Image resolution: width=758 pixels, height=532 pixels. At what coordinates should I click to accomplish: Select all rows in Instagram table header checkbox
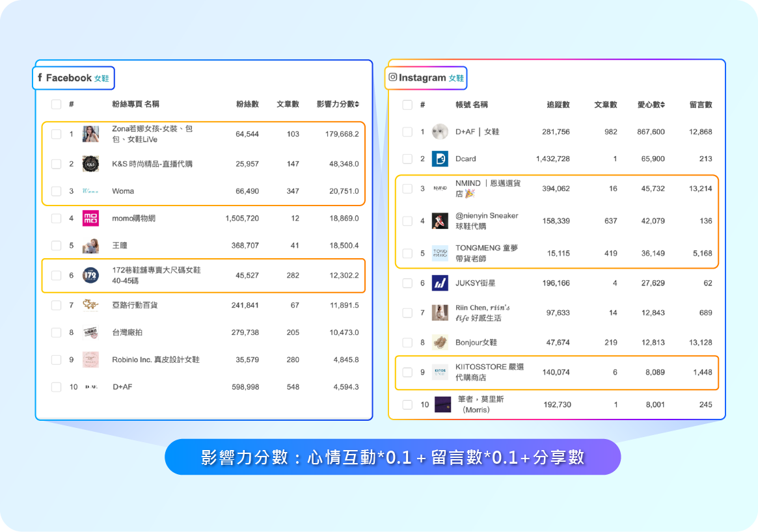pos(407,105)
